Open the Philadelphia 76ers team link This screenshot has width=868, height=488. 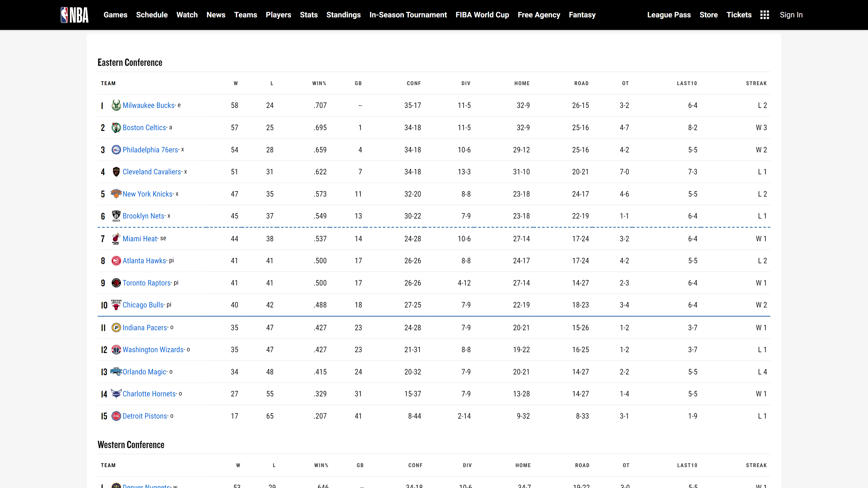150,150
